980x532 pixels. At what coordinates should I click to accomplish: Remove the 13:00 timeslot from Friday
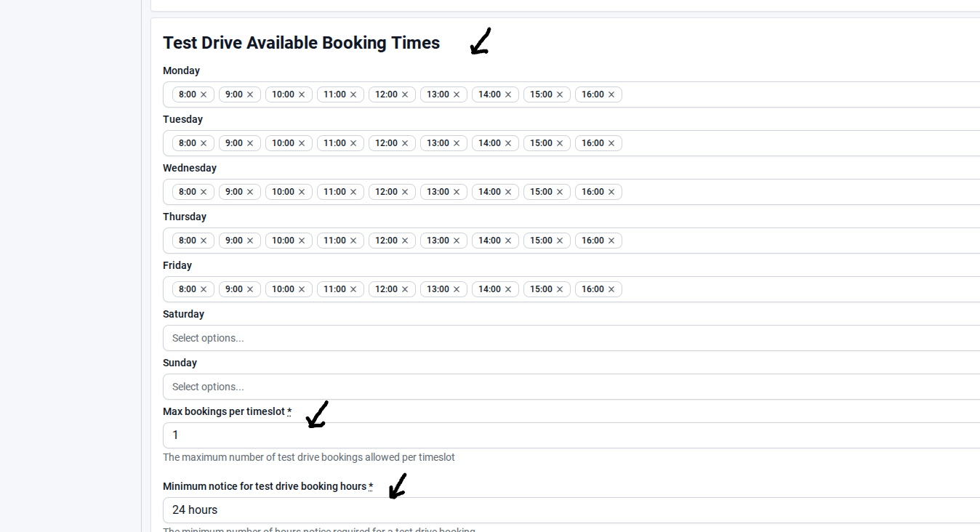tap(457, 289)
